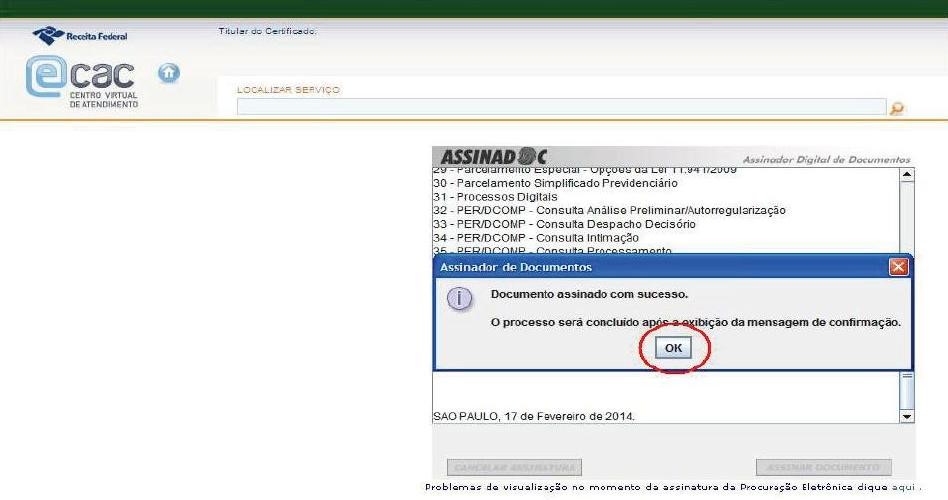Click the scroll down arrow of the document list

[x=906, y=417]
